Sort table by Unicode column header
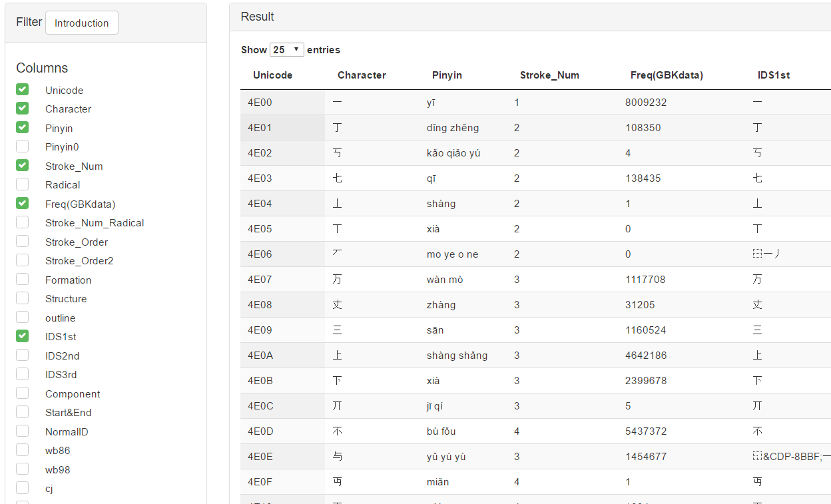The image size is (831, 504). 273,75
